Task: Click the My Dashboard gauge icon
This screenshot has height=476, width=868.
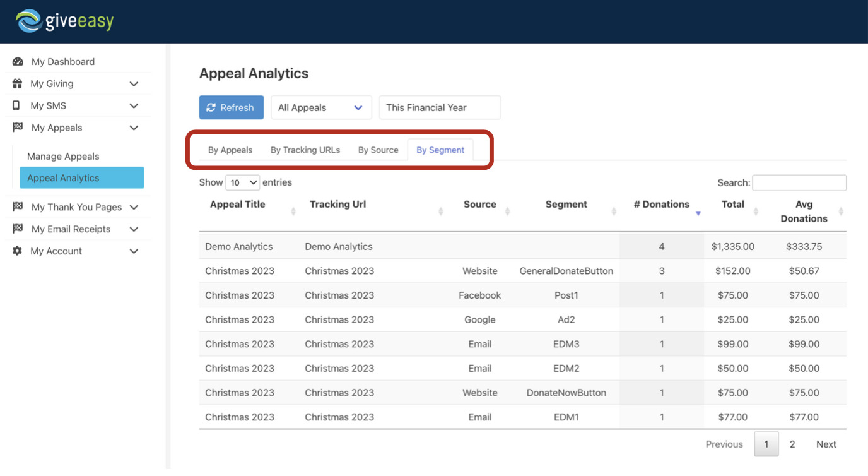Action: click(x=18, y=62)
